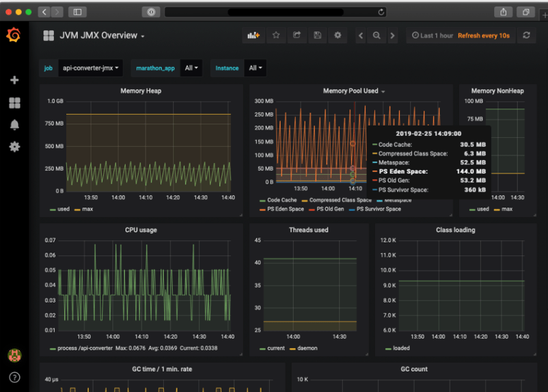548x392 pixels.
Task: Click the Grafana logo home icon
Action: point(14,36)
